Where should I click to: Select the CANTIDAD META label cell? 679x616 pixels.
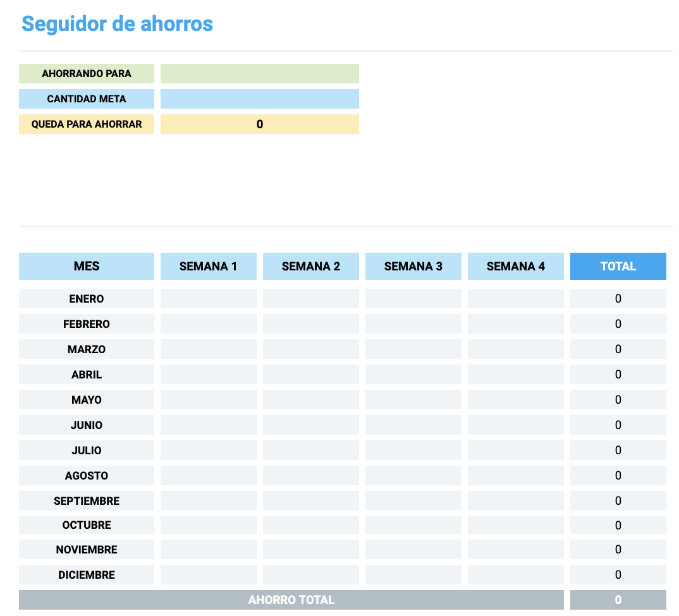coord(87,99)
